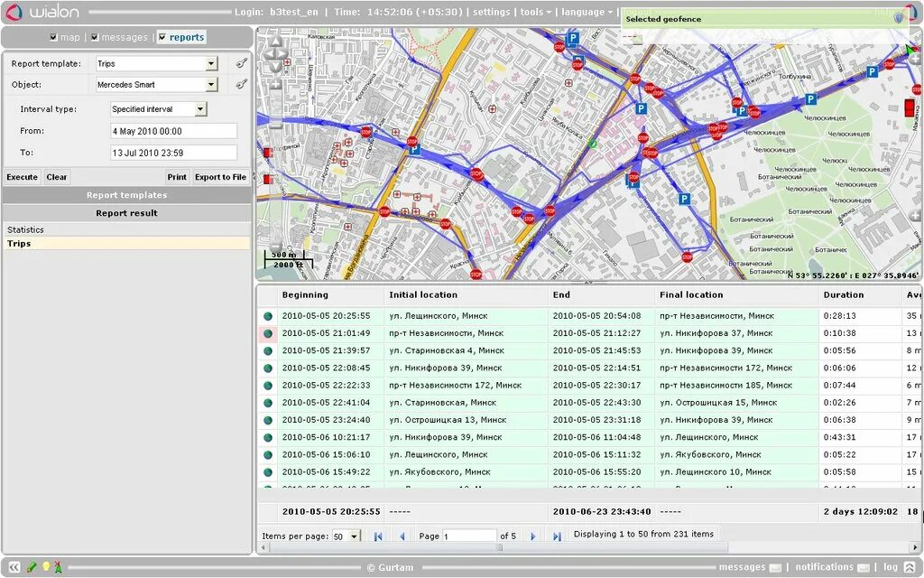Open the messages envelope icon in bottom bar
Screen dimensions: 924x578
click(x=775, y=567)
